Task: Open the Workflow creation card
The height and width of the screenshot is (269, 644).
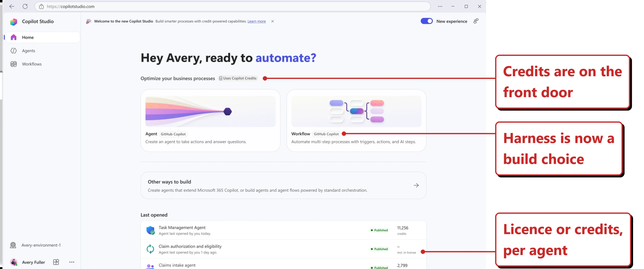Action: click(x=356, y=121)
